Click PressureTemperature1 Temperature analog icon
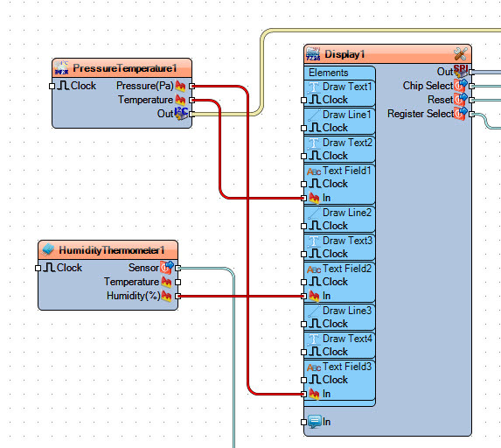The width and height of the screenshot is (501, 448). pyautogui.click(x=180, y=100)
